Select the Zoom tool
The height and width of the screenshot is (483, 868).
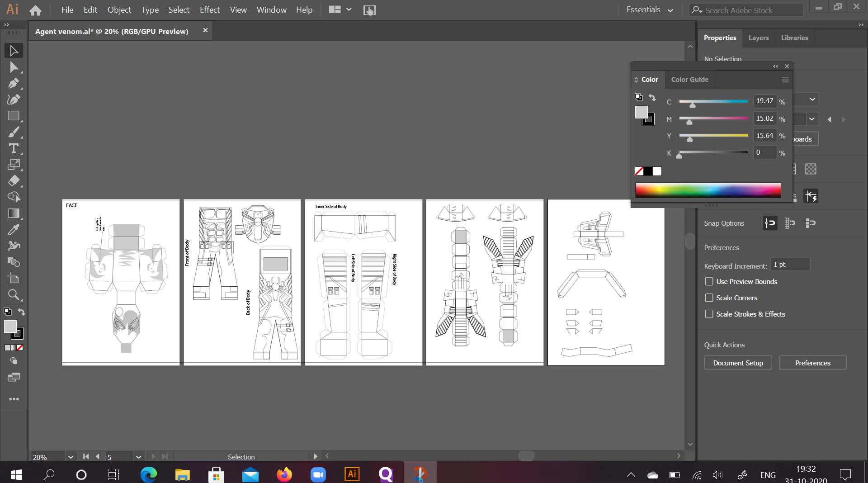(x=14, y=295)
